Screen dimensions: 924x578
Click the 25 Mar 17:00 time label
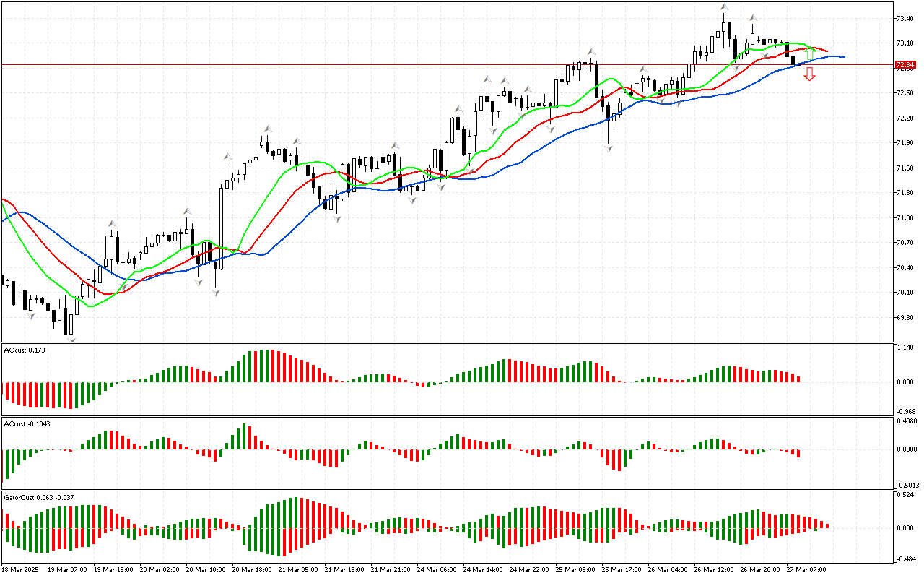point(622,570)
